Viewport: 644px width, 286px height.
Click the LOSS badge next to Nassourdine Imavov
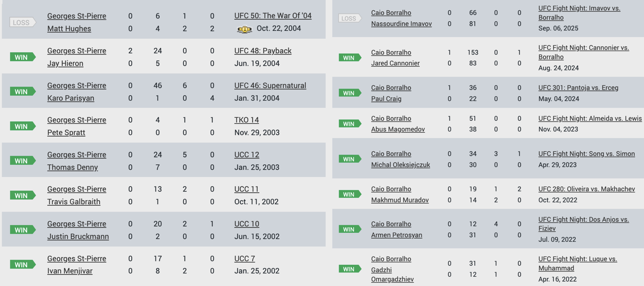coord(350,18)
